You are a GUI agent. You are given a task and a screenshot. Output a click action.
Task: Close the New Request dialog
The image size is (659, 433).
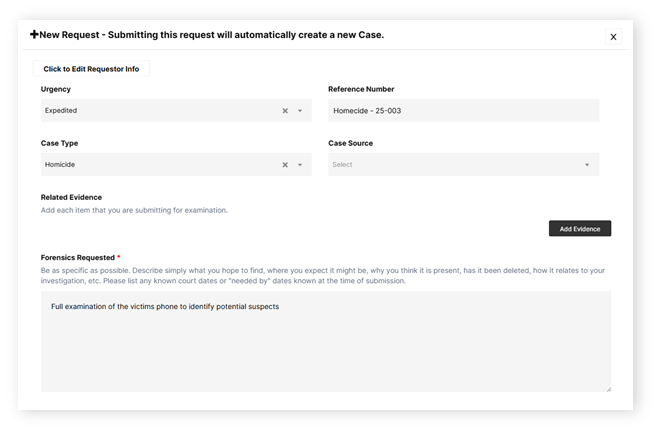tap(613, 37)
